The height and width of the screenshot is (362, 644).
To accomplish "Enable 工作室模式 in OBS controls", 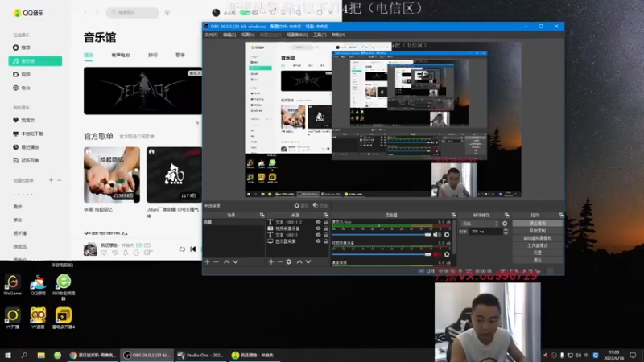I will pos(537,245).
